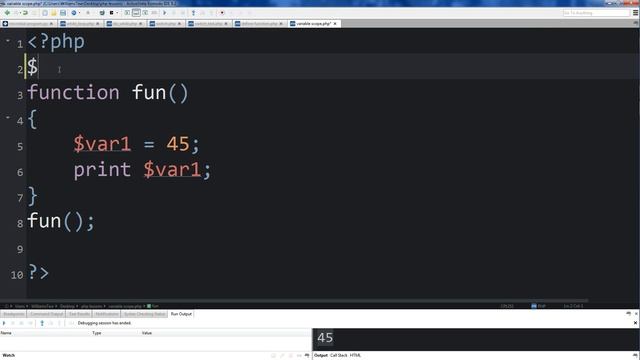640x360 pixels.
Task: Open the hamburger main menu button
Action: (635, 13)
